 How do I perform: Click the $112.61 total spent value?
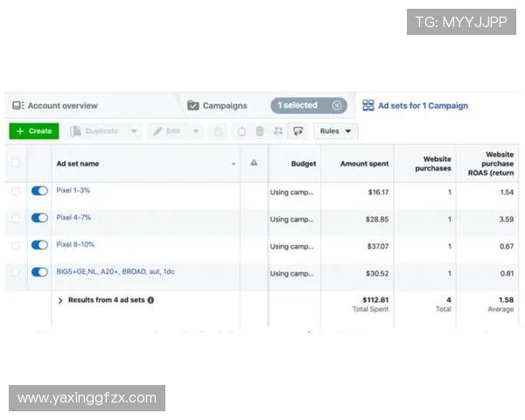tap(375, 300)
